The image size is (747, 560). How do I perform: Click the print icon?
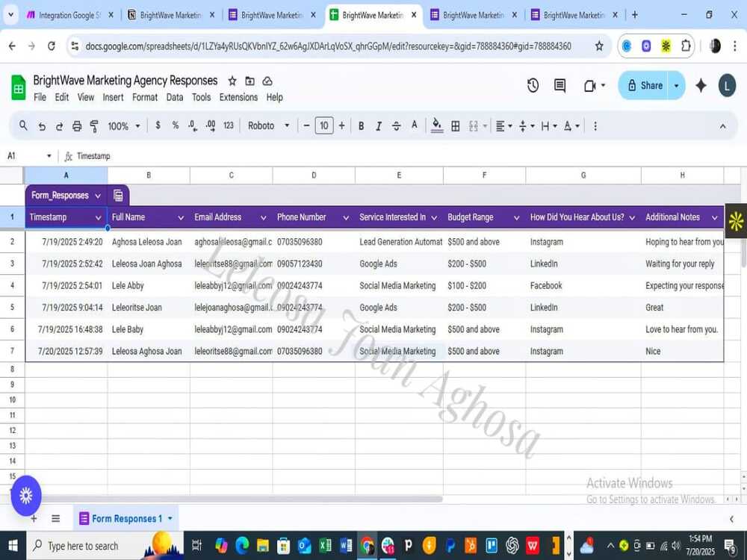(77, 126)
